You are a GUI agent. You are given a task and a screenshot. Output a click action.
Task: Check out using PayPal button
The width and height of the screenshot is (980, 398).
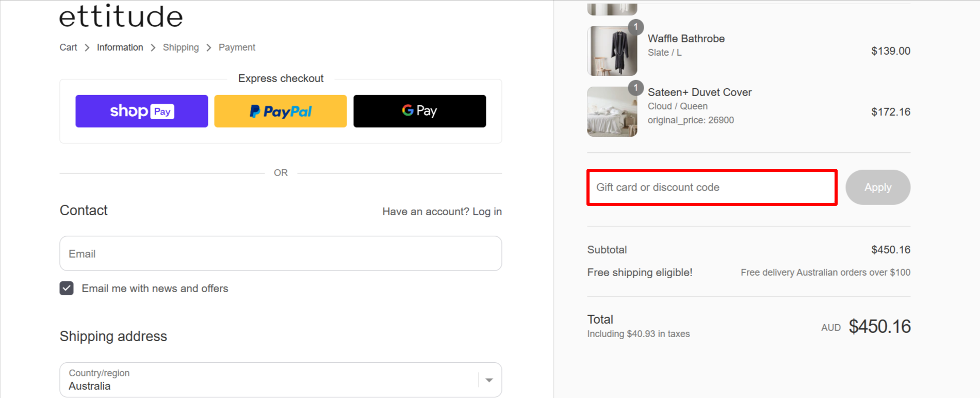tap(281, 111)
